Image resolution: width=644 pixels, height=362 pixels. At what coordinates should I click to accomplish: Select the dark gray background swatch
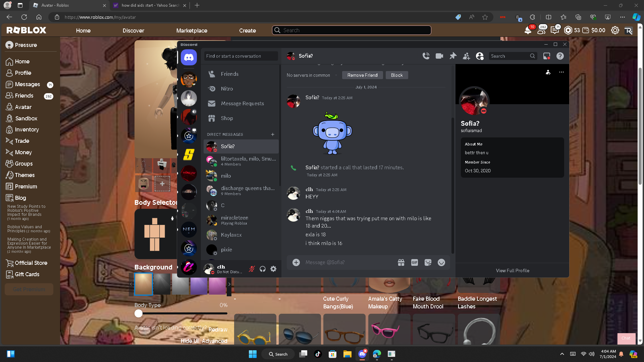(x=162, y=284)
